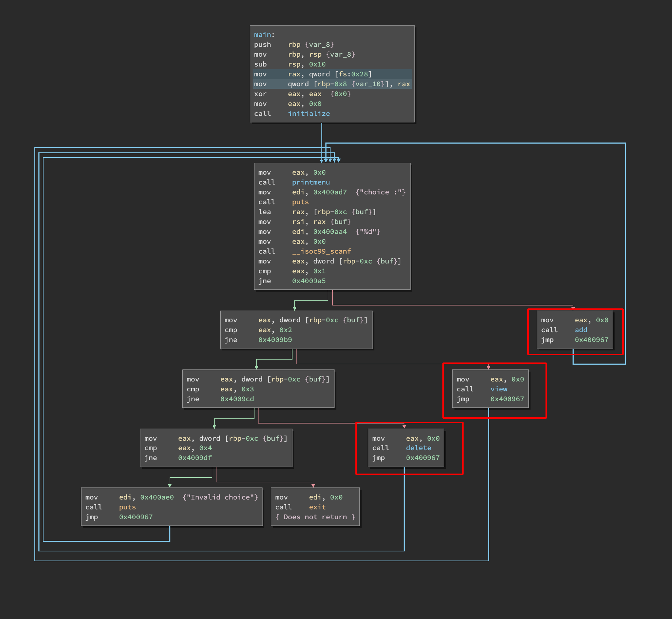The height and width of the screenshot is (619, 672).
Task: Navigate to the delete function
Action: (x=418, y=448)
